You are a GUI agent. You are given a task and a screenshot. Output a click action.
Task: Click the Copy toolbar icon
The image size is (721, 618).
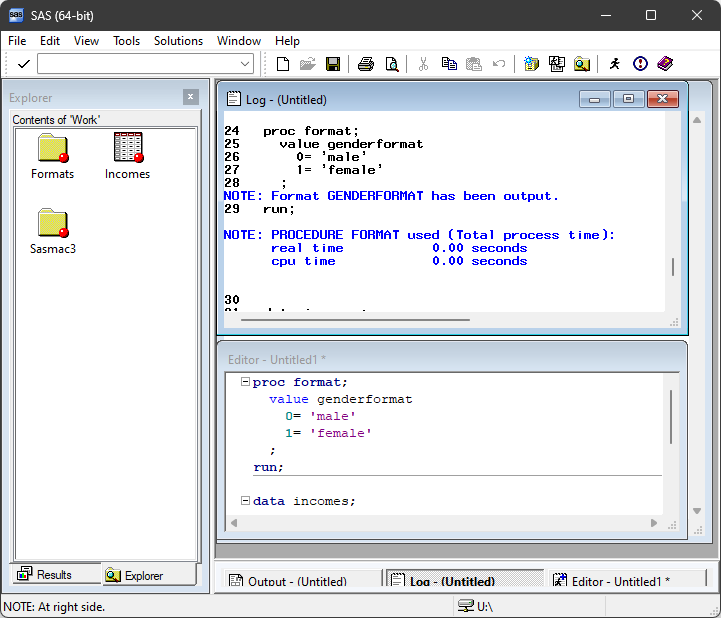(x=449, y=64)
